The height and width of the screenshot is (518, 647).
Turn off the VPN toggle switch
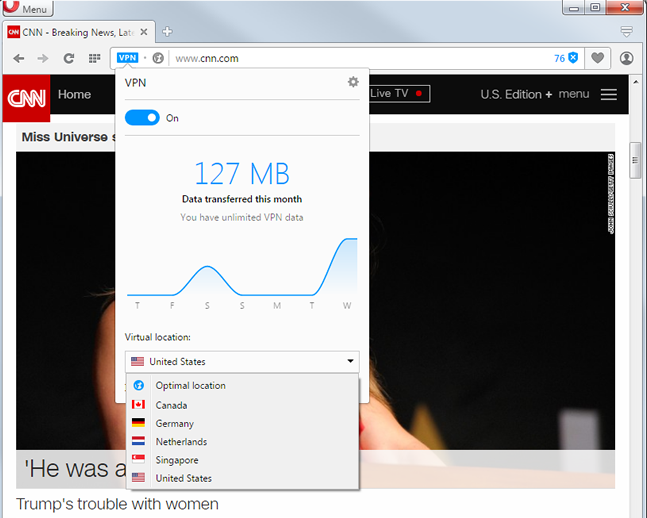pos(142,118)
